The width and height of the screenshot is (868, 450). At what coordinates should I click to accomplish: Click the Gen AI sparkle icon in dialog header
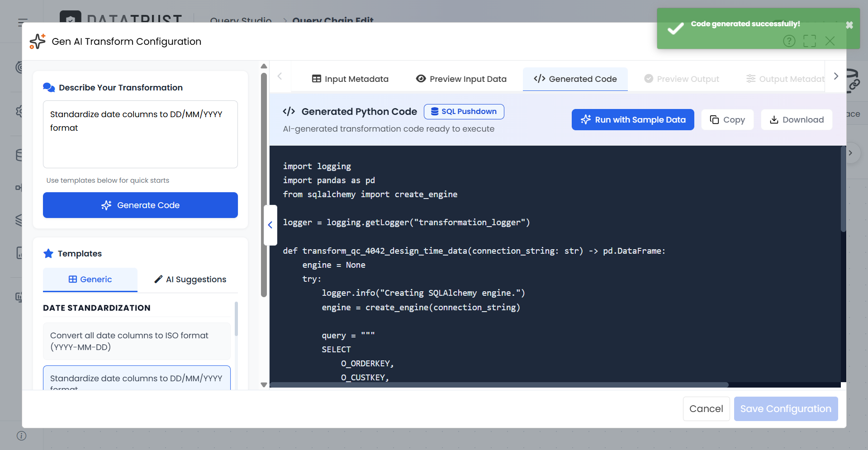click(38, 41)
